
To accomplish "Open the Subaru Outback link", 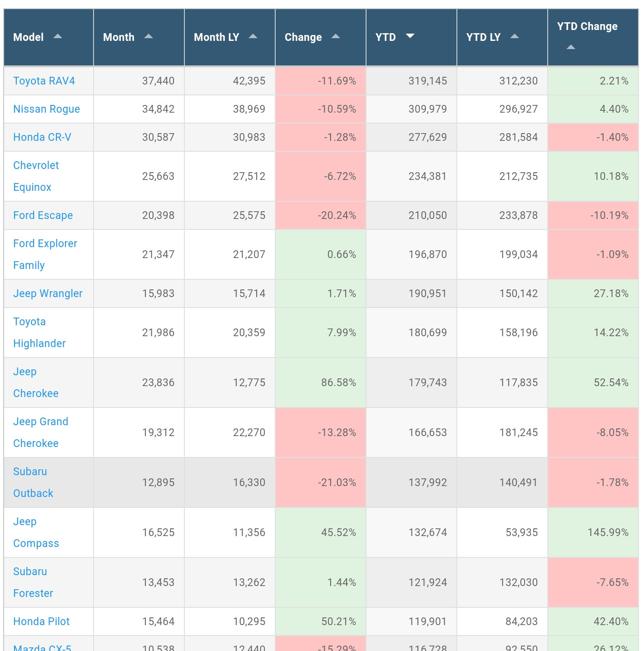I will (33, 482).
